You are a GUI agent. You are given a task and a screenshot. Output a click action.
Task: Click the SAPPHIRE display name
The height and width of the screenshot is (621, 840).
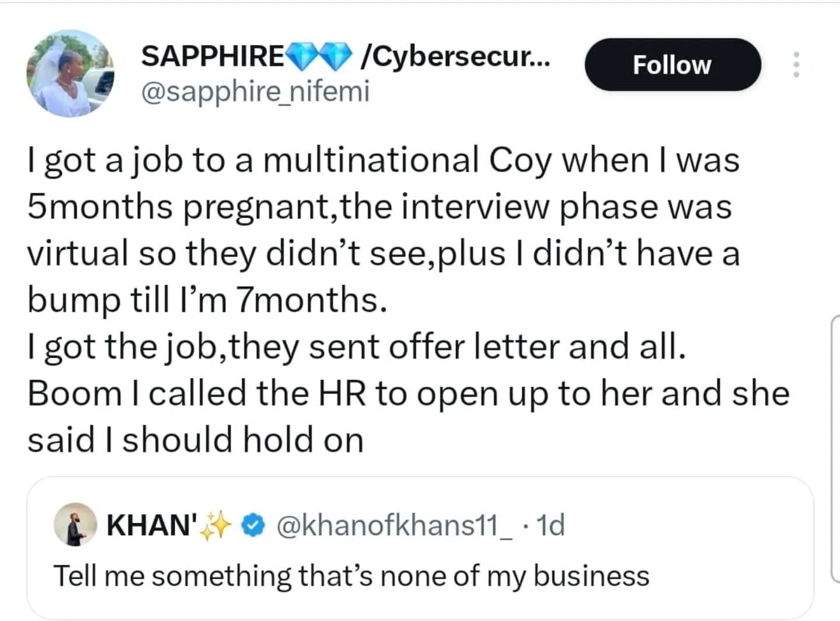pos(212,57)
